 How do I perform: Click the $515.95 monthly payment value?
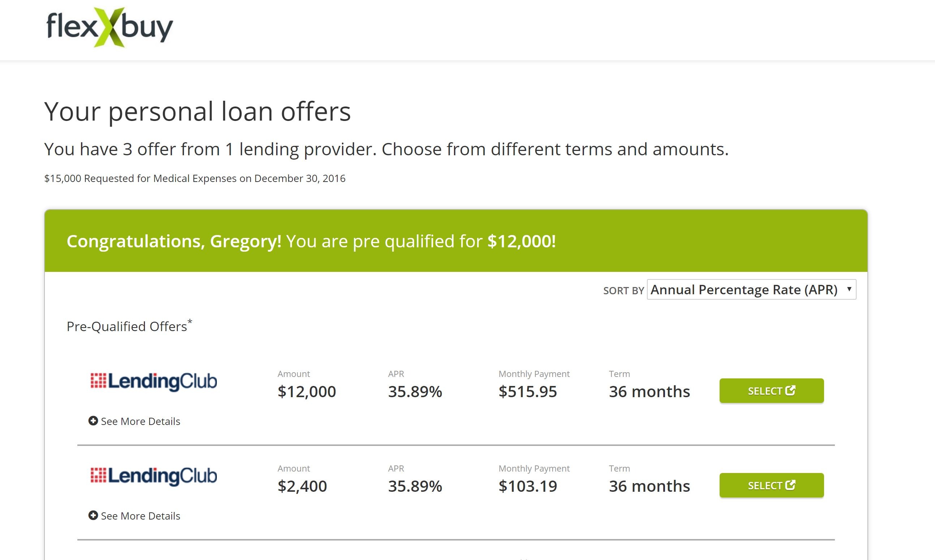coord(528,392)
